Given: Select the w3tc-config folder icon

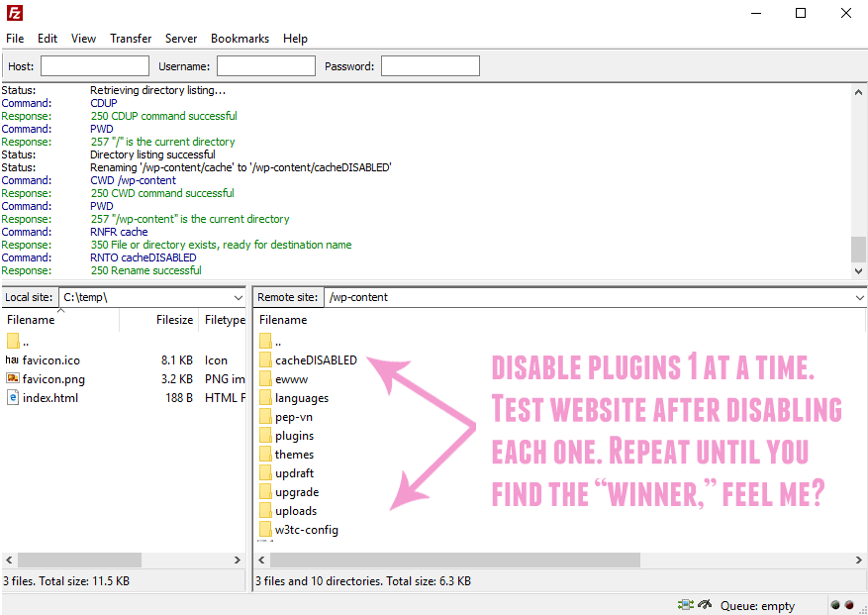Looking at the screenshot, I should [265, 530].
